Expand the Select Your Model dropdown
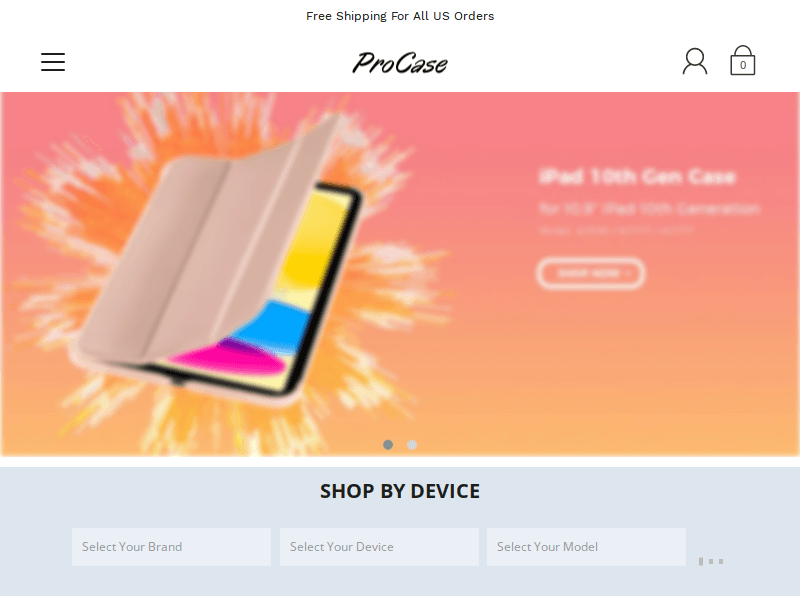Screen dimensions: 800x600 click(586, 547)
